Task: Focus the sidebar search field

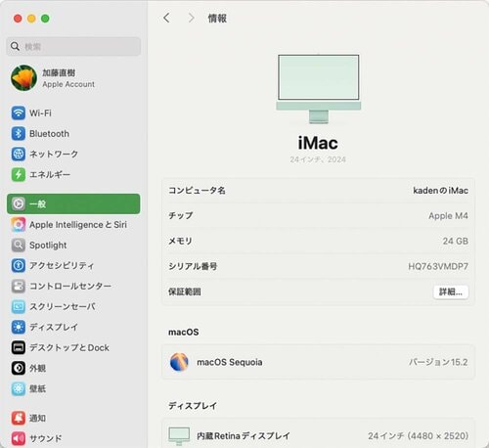Action: tap(73, 47)
